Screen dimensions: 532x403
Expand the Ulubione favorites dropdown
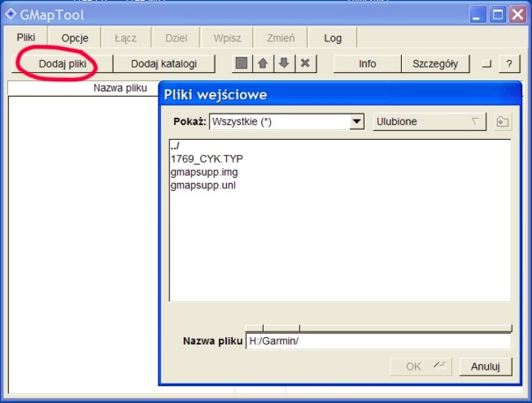(x=429, y=122)
